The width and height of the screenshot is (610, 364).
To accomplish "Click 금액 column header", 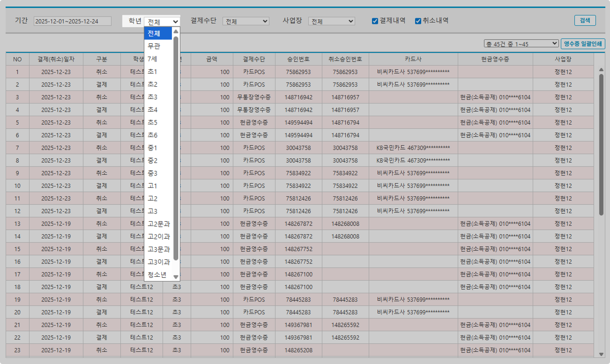I will click(212, 59).
